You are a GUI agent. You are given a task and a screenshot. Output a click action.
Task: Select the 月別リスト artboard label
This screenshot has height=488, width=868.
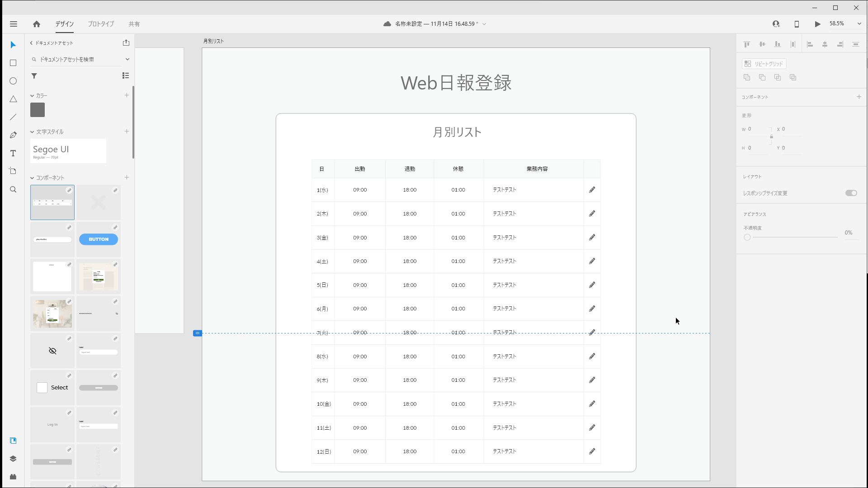pyautogui.click(x=213, y=41)
